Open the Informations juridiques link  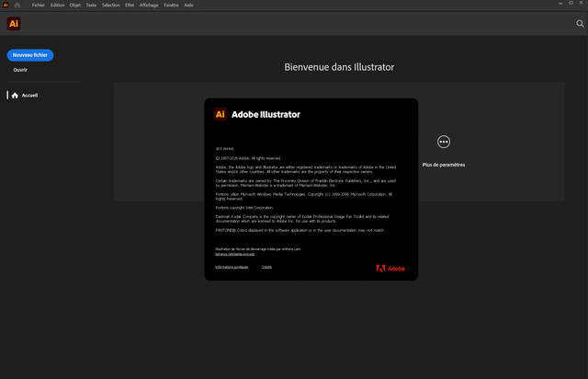(x=232, y=267)
